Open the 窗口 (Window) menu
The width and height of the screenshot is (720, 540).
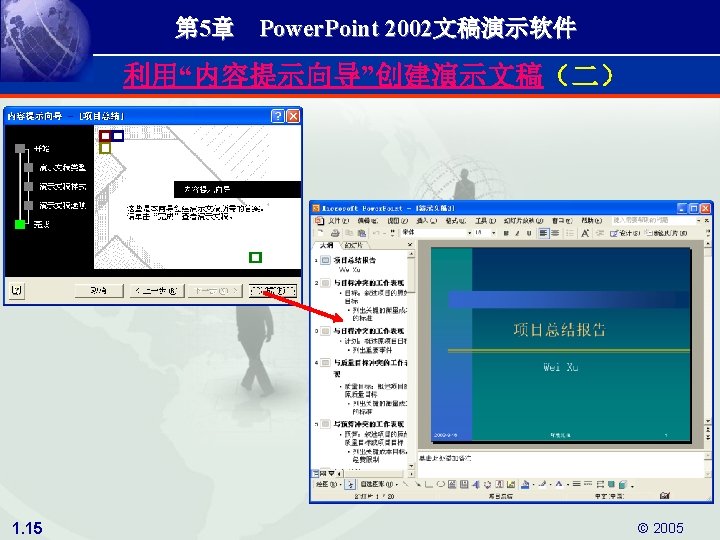tap(562, 221)
